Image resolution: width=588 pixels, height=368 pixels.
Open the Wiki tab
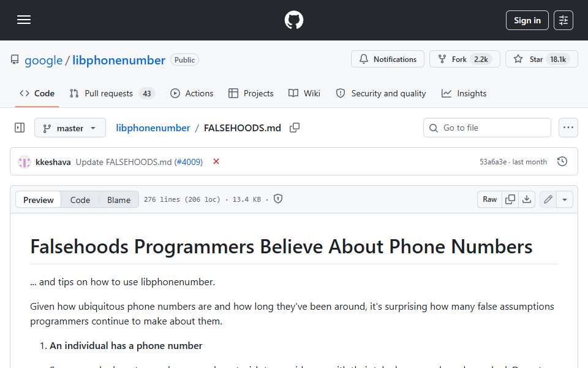tap(304, 93)
